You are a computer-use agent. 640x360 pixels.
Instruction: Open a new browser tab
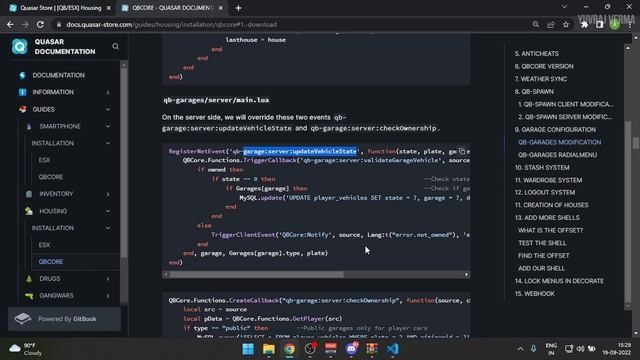click(238, 8)
